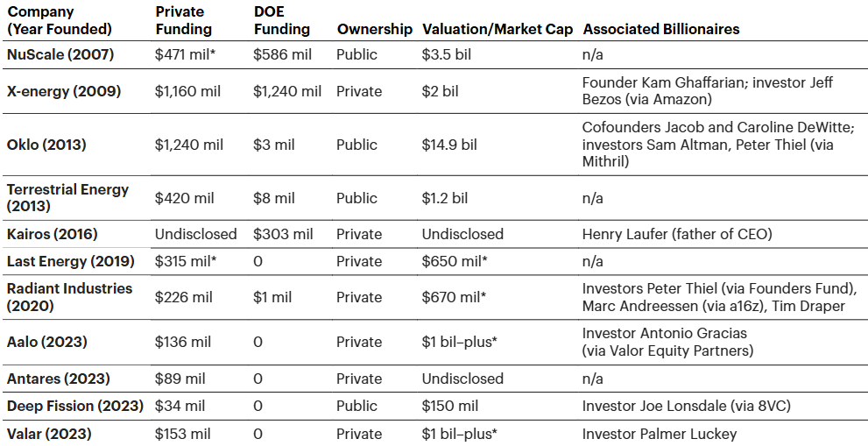The height and width of the screenshot is (446, 868).
Task: Click the Private Funding column header
Action: [184, 21]
